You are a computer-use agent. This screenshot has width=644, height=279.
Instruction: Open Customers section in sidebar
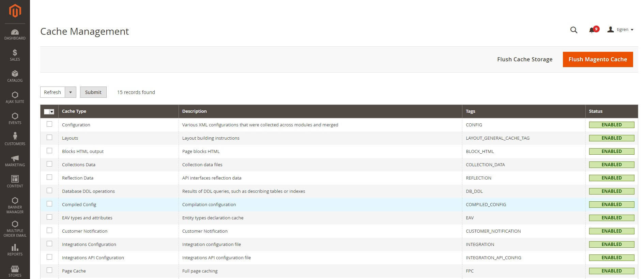click(15, 139)
